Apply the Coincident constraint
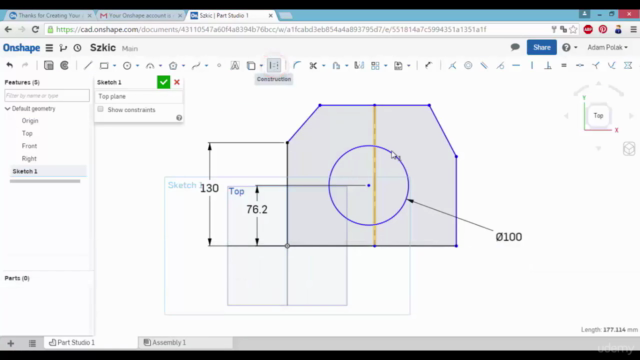The width and height of the screenshot is (640, 360). (x=452, y=65)
